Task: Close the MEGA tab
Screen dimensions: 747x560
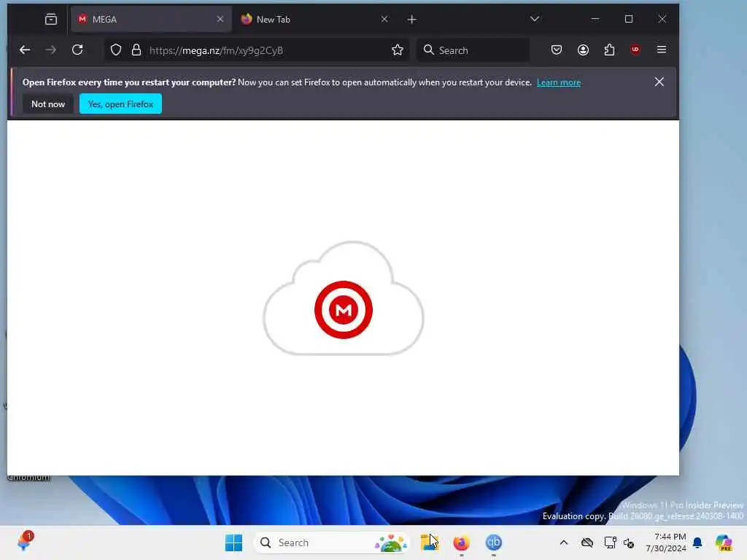Action: [x=220, y=19]
